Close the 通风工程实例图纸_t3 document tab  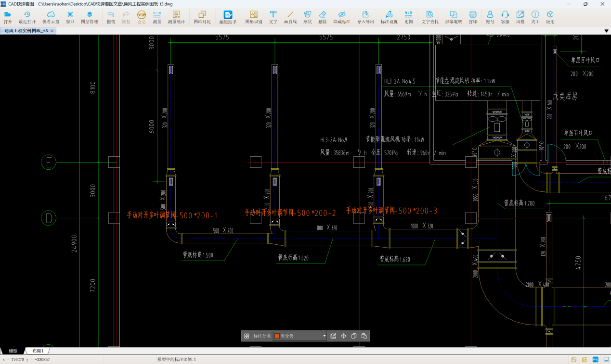click(x=52, y=31)
